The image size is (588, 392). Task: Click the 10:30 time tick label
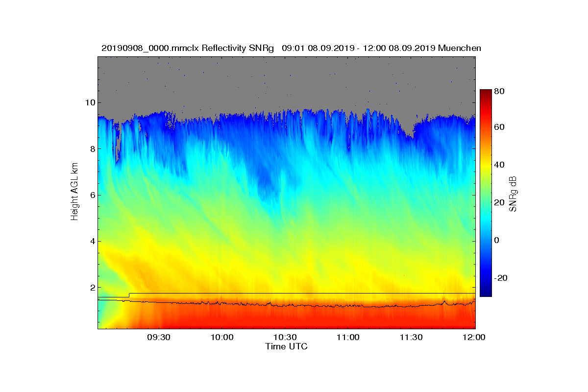(x=285, y=338)
